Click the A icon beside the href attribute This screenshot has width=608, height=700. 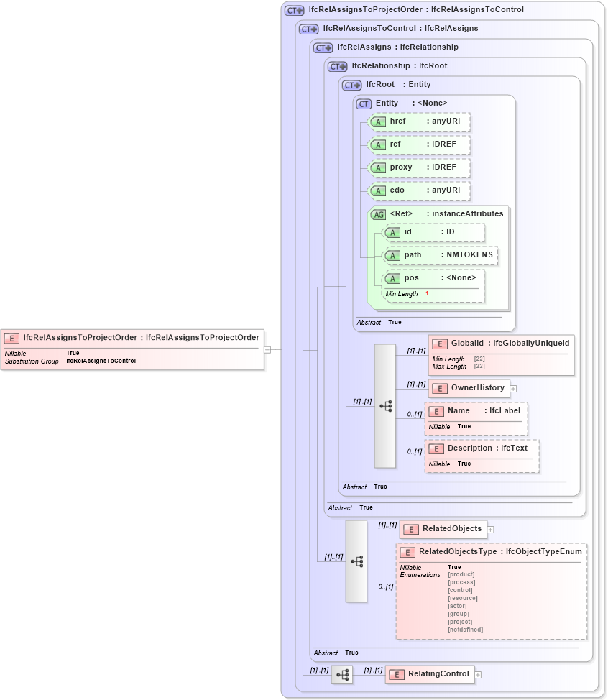click(378, 122)
